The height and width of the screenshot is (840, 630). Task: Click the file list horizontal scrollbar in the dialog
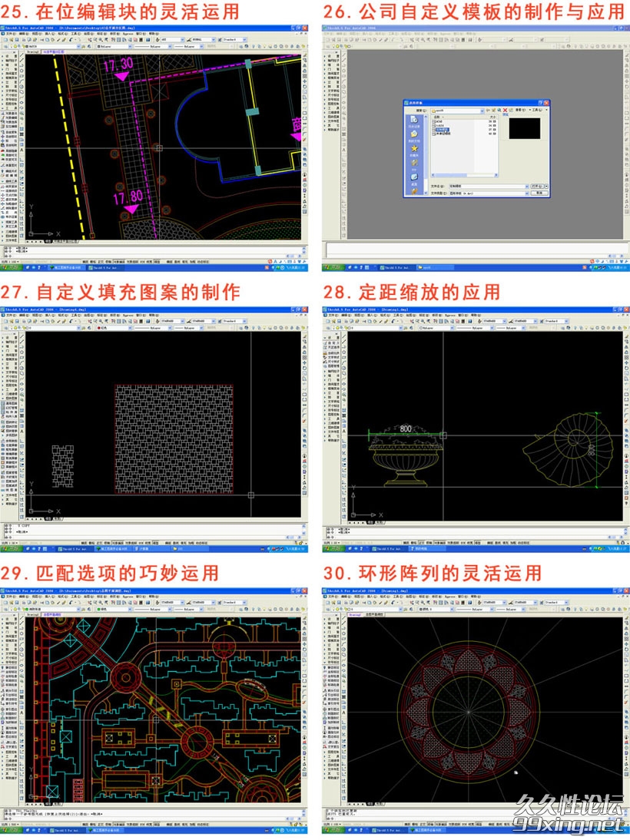click(x=464, y=175)
